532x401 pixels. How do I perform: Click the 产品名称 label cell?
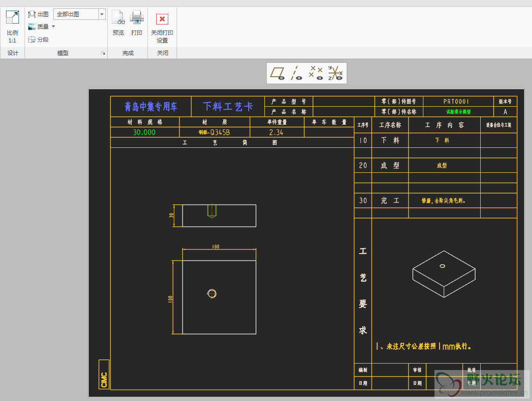click(289, 112)
